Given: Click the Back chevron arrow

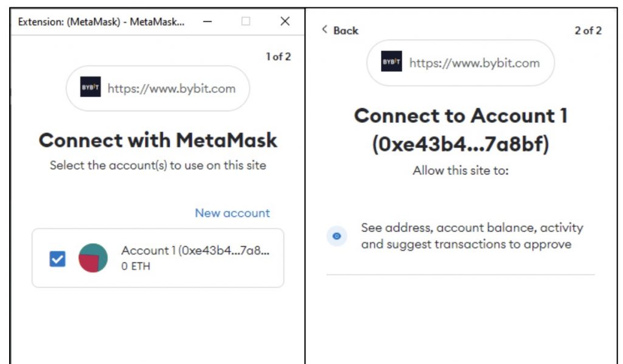Looking at the screenshot, I should (325, 29).
